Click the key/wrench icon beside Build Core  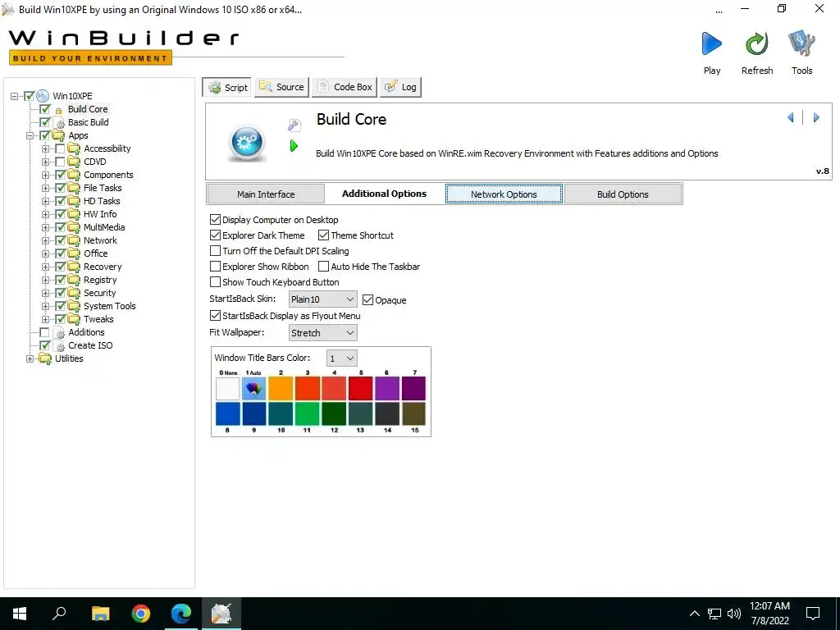pos(294,126)
